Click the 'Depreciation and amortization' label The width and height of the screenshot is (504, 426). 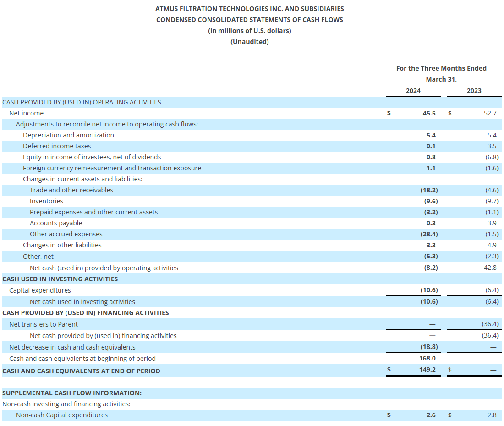point(68,135)
